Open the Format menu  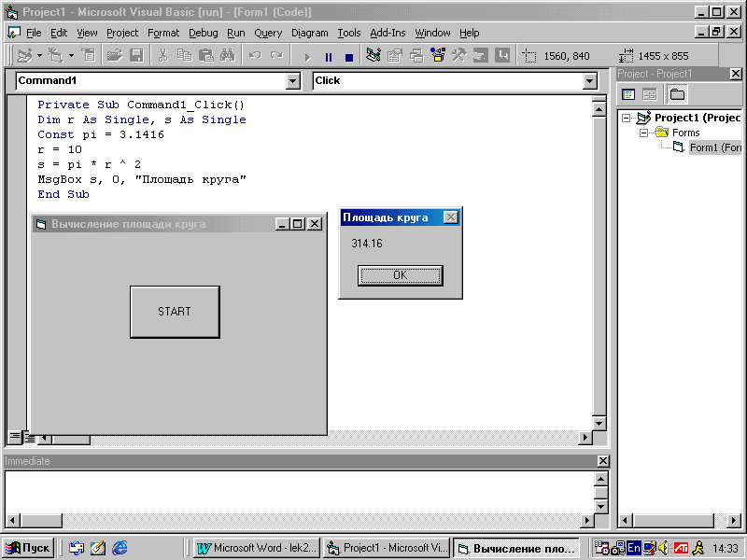(163, 33)
